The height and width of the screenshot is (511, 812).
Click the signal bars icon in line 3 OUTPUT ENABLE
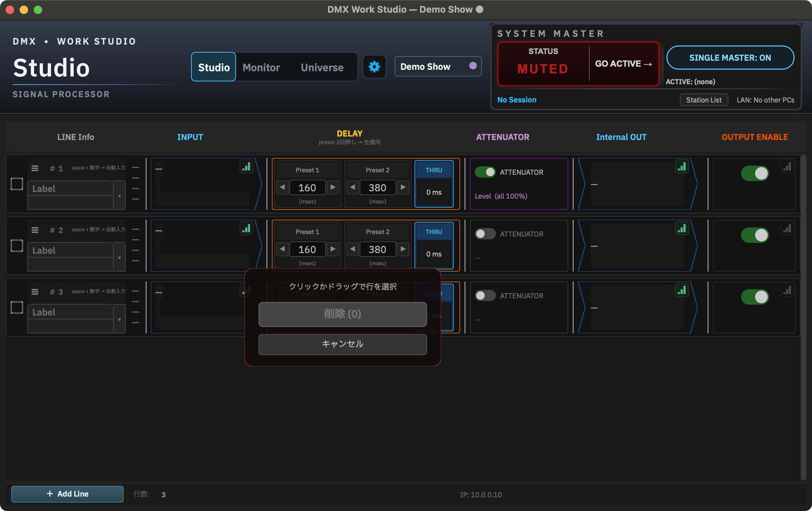coord(787,290)
